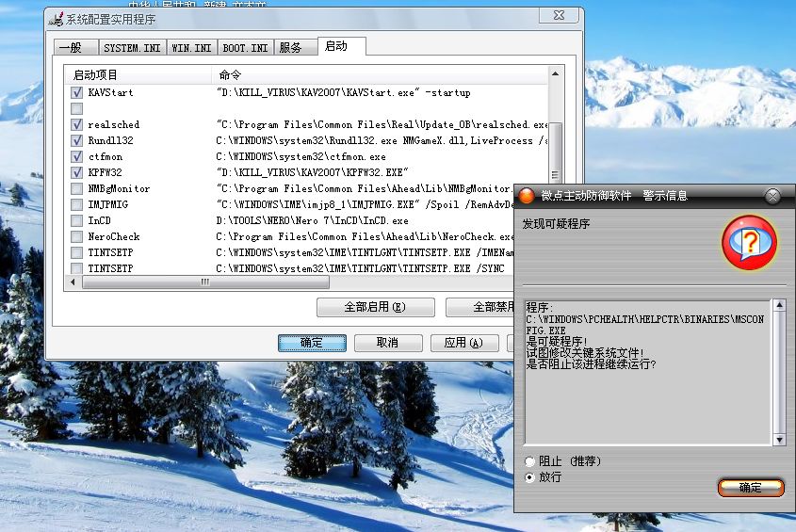The height and width of the screenshot is (532, 796).
Task: Click the orange Micropoint logo in alert title
Action: 527,196
